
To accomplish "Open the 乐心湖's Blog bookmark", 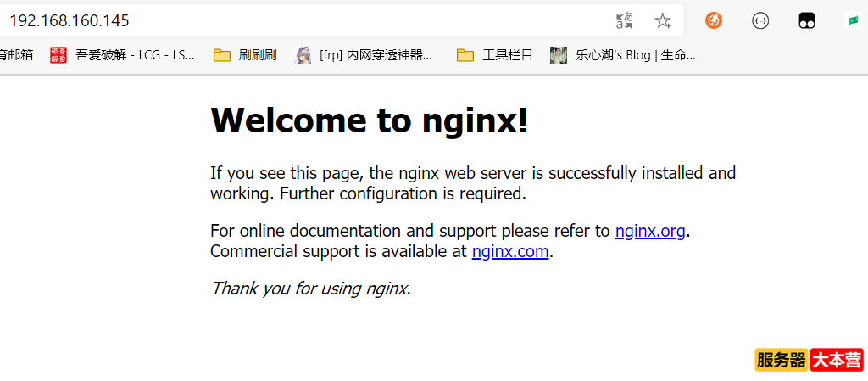I will pyautogui.click(x=623, y=55).
